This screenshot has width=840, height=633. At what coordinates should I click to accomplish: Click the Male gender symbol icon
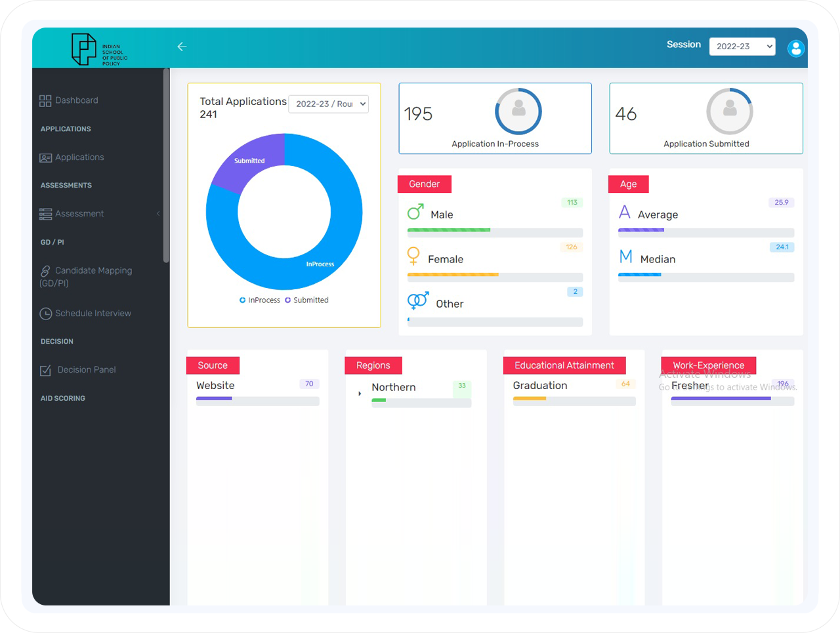[x=415, y=212]
